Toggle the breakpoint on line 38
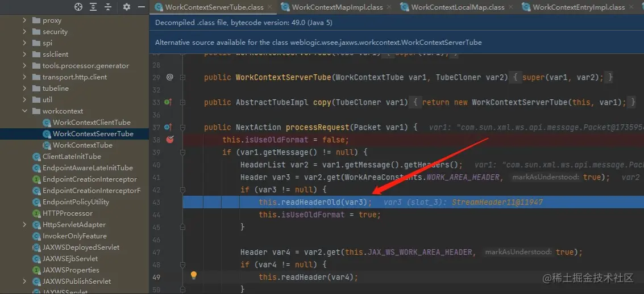644x294 pixels. 169,140
